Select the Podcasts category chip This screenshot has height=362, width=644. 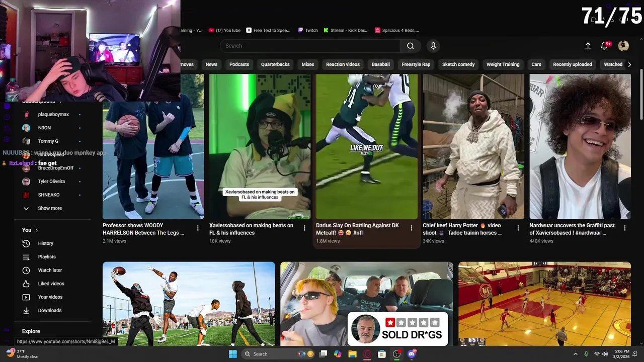239,64
